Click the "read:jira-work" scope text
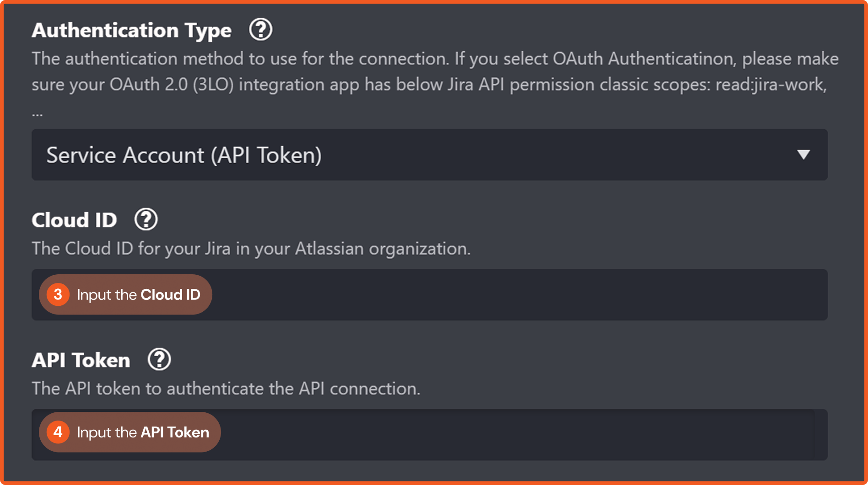This screenshot has width=868, height=485. (771, 85)
